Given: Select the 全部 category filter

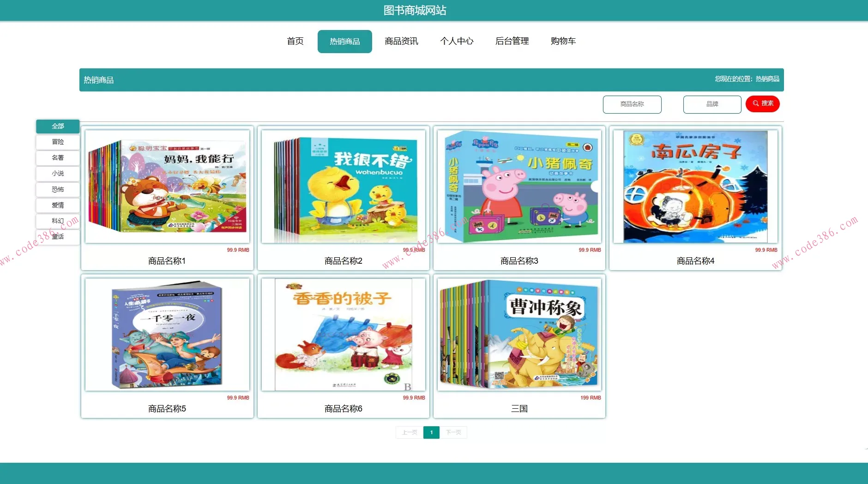Looking at the screenshot, I should [57, 126].
